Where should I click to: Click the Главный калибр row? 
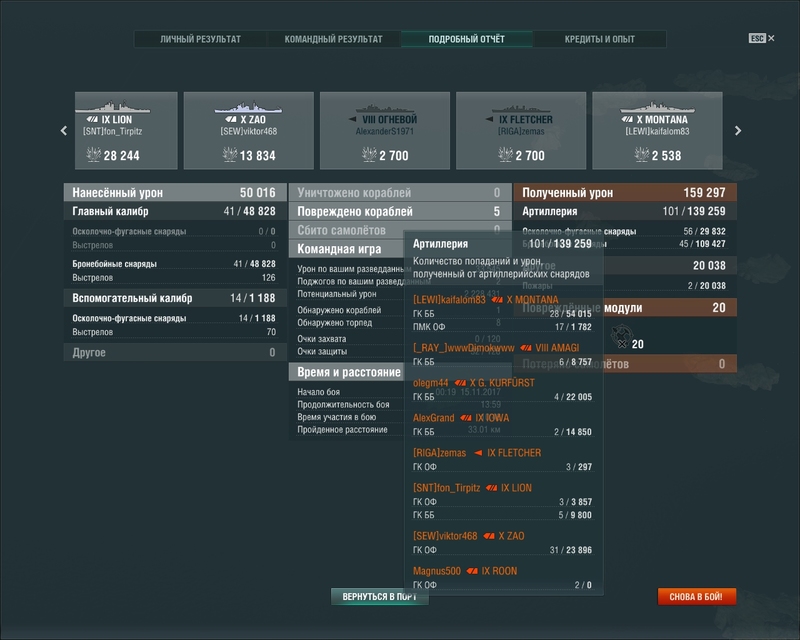click(x=175, y=211)
